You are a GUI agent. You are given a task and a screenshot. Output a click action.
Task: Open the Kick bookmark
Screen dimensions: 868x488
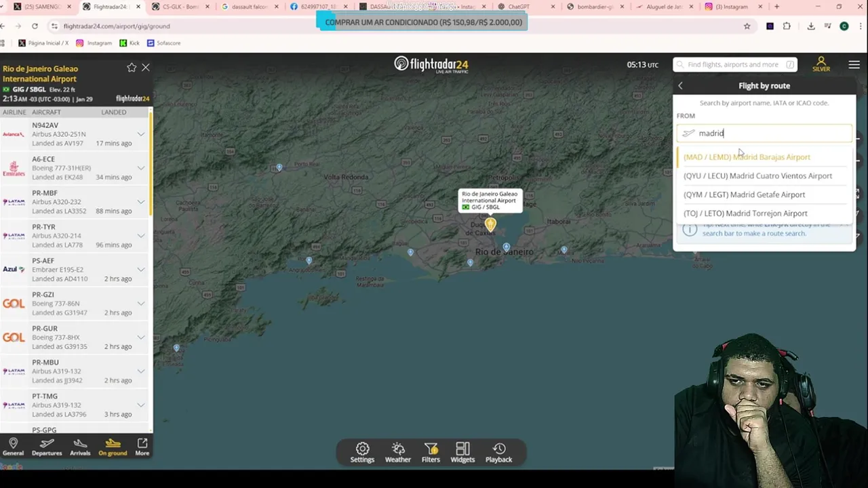pyautogui.click(x=129, y=43)
